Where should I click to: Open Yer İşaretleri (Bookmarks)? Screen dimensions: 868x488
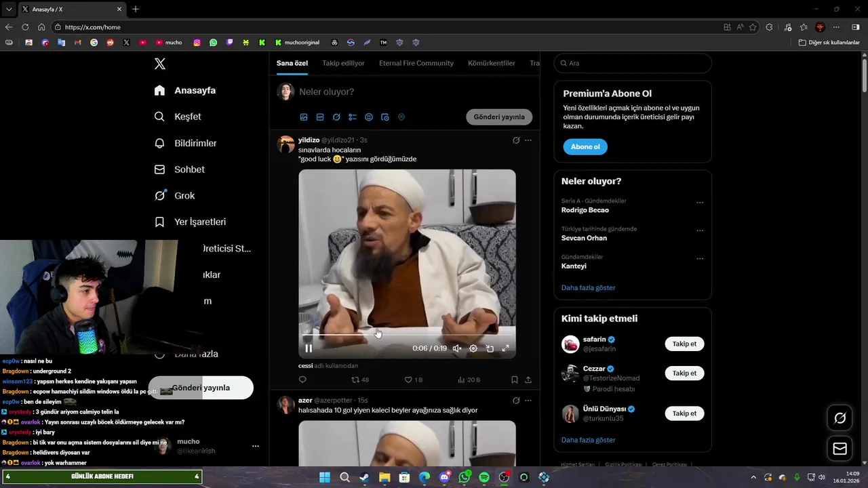click(191, 222)
